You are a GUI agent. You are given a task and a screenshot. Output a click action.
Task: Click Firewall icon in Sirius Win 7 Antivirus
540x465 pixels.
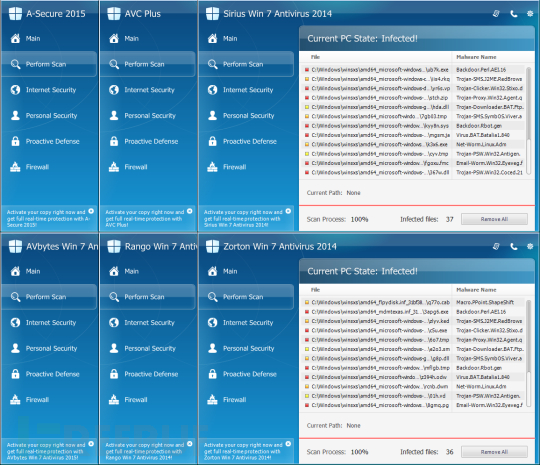212,167
